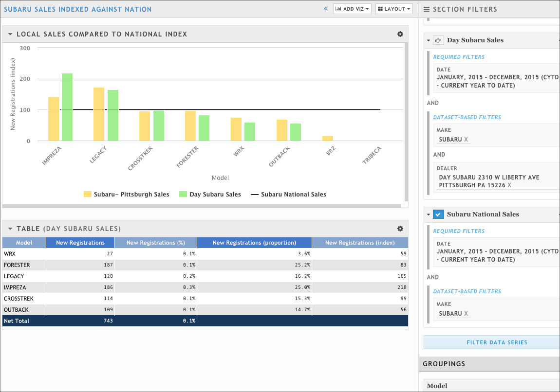Click the Net Total value 743
Viewport: 560px width, 392px height.
(108, 321)
